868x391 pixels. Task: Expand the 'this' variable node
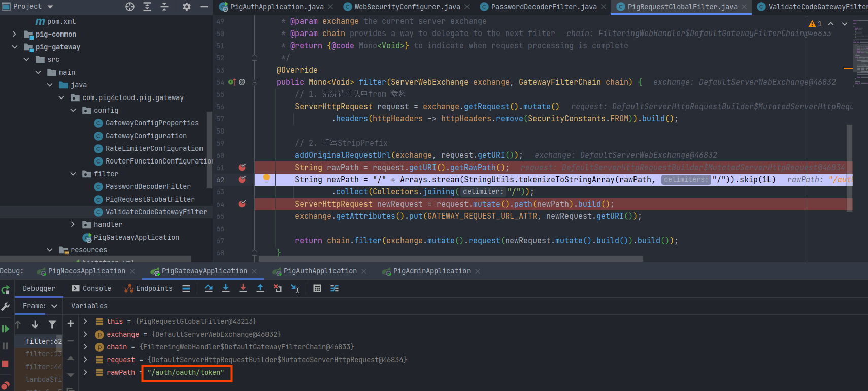85,321
